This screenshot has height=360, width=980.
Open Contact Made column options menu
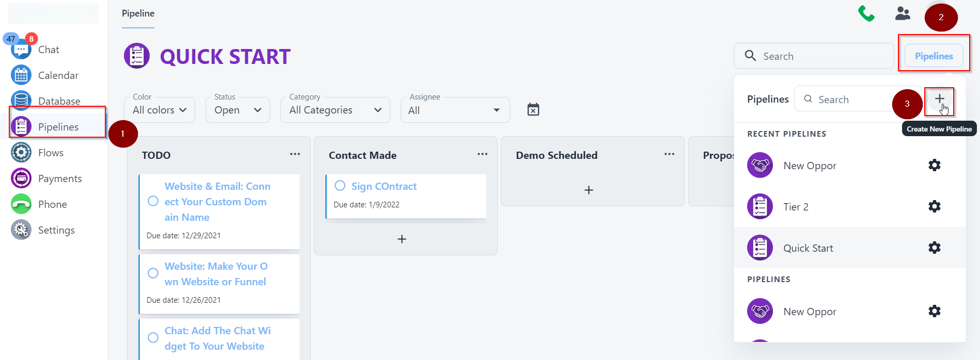pos(482,154)
